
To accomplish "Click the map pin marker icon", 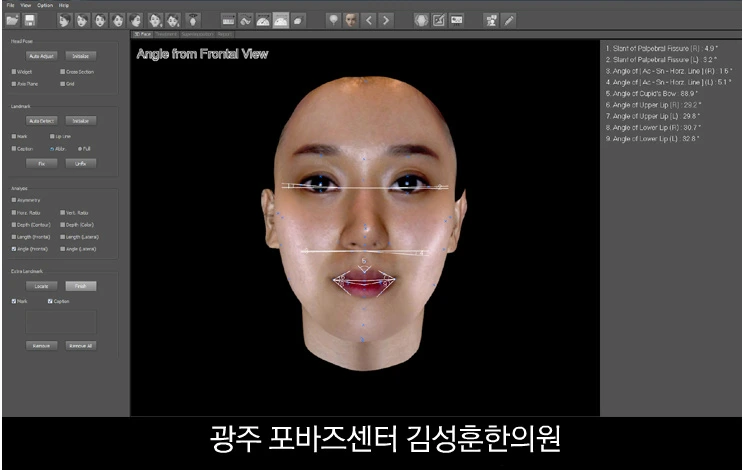I will pyautogui.click(x=332, y=19).
